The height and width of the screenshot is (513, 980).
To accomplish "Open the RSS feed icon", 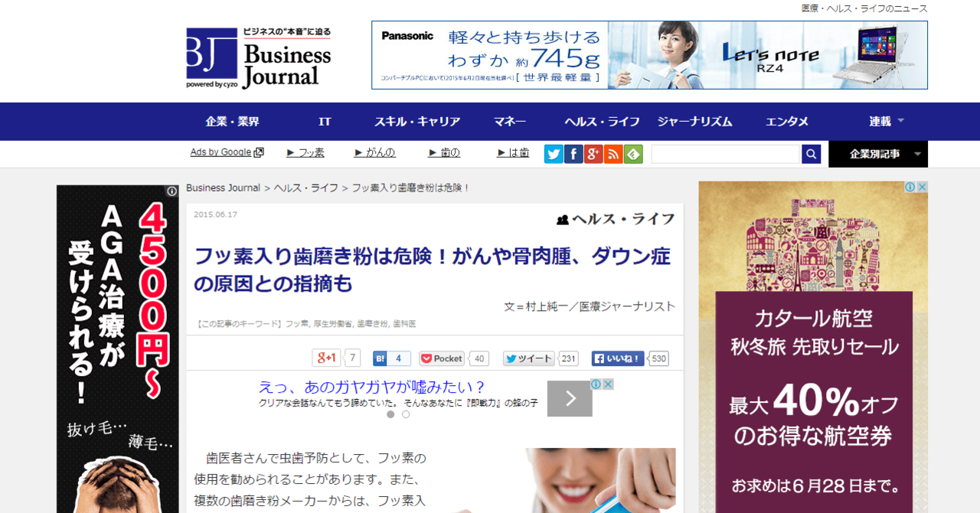I will 613,154.
